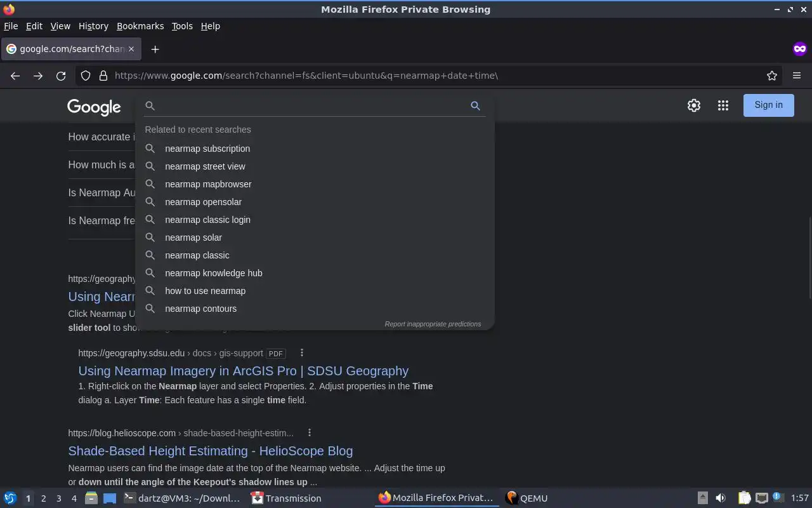Image resolution: width=812 pixels, height=508 pixels.
Task: Open the Tools menu
Action: coord(182,26)
